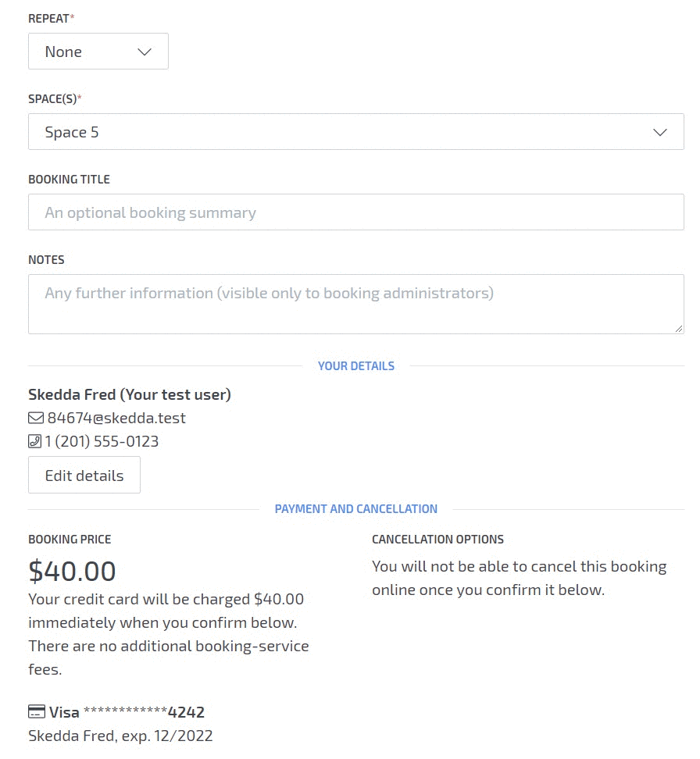The image size is (700, 759).
Task: Click the 1 (201) 555-0123 phone number
Action: coord(102,442)
